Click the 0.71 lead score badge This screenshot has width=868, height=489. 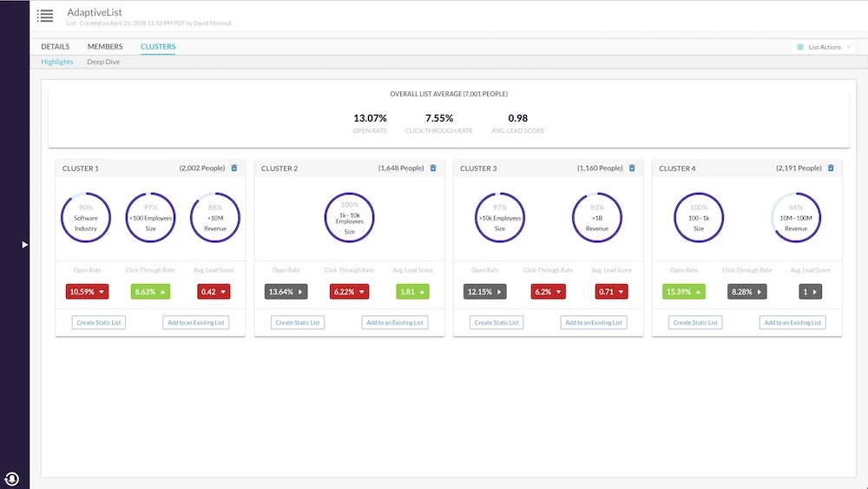click(612, 291)
